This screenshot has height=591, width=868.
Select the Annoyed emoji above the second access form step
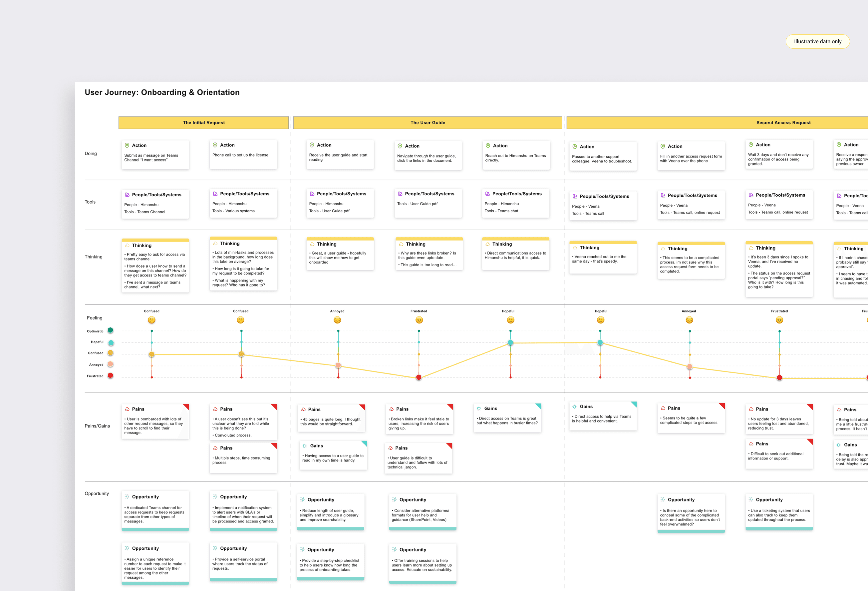690,320
